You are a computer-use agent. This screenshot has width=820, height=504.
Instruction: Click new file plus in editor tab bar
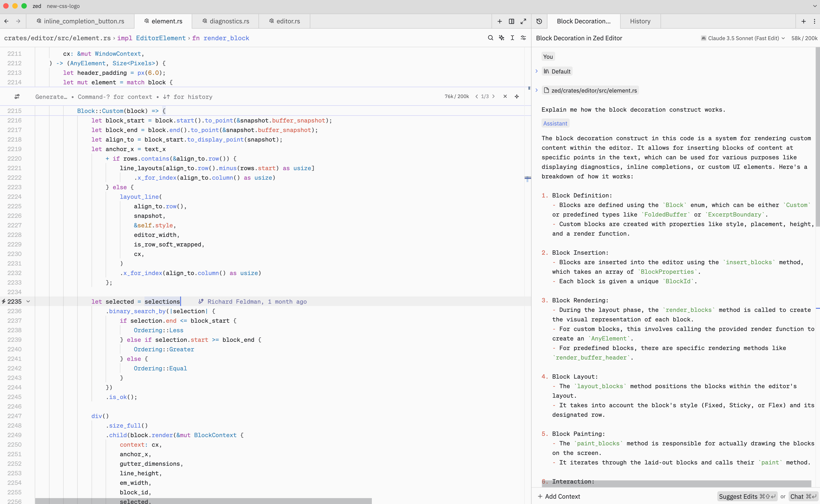coord(499,21)
